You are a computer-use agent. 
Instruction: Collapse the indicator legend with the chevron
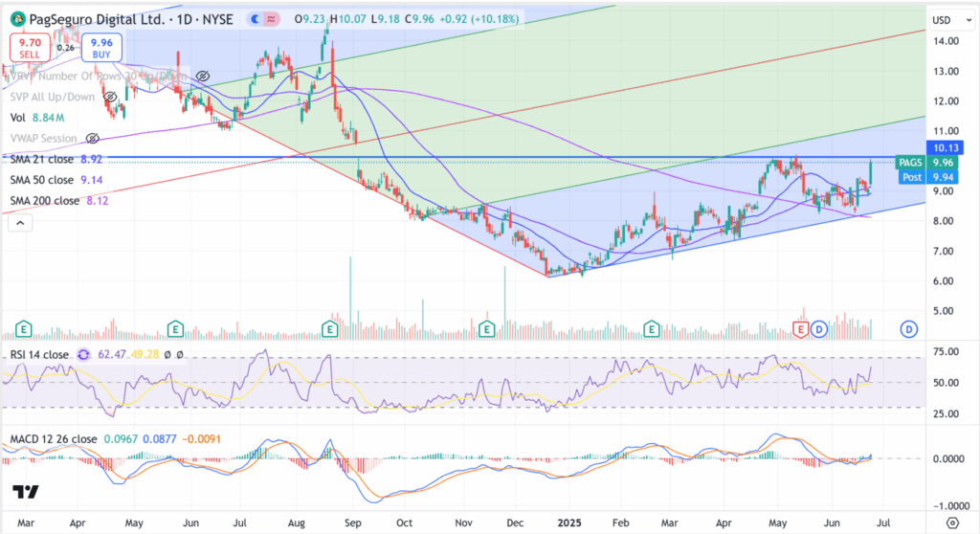point(20,223)
